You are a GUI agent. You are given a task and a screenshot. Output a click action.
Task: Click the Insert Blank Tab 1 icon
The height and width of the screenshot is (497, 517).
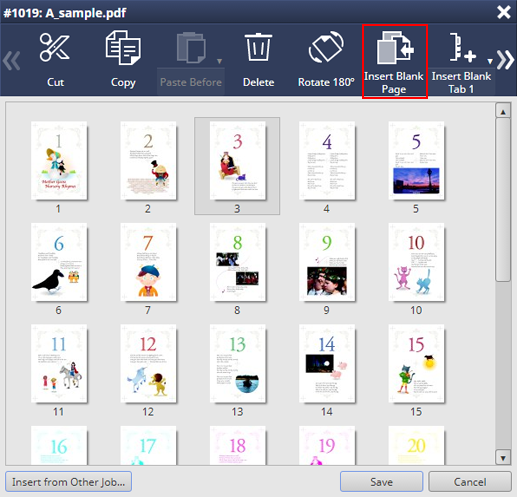[462, 47]
